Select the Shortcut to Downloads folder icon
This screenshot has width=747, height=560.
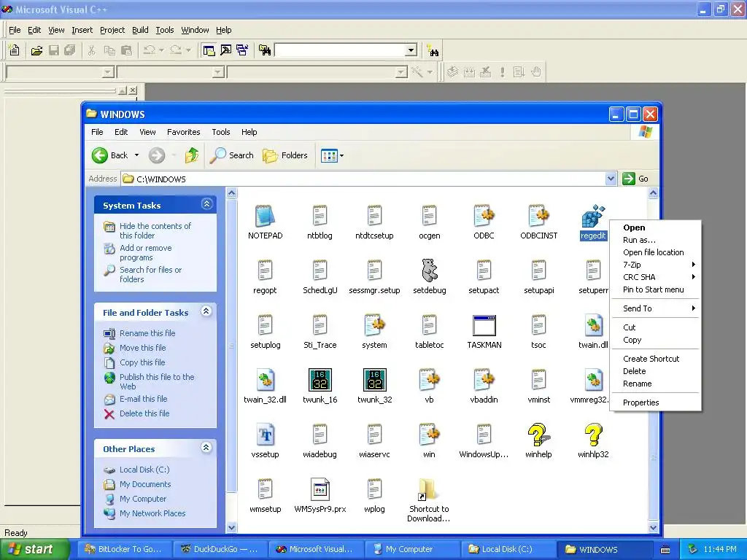(427, 489)
